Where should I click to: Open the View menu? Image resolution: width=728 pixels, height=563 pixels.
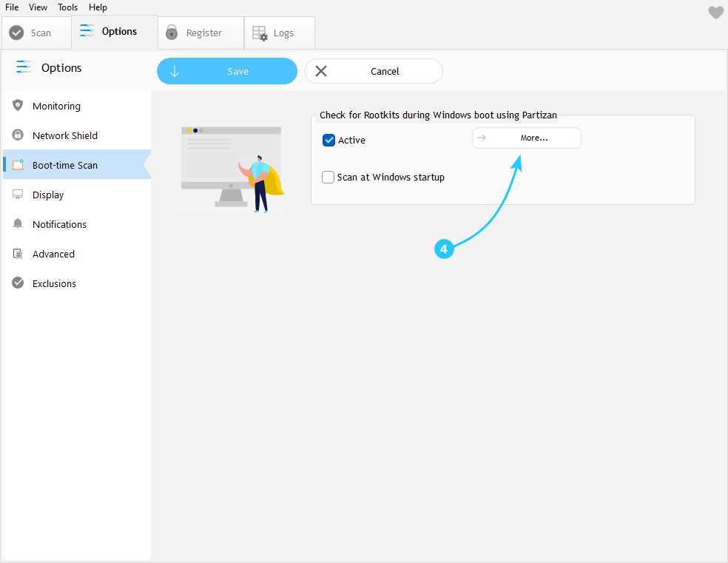tap(38, 7)
